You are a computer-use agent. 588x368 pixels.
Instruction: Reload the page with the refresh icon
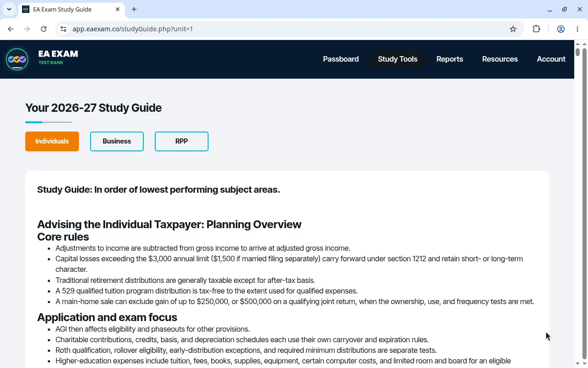[44, 29]
